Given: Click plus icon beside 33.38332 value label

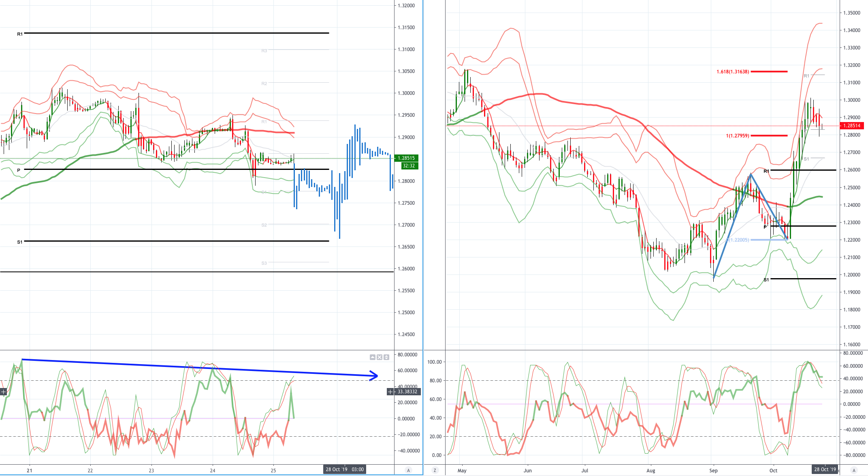Looking at the screenshot, I should tap(390, 392).
